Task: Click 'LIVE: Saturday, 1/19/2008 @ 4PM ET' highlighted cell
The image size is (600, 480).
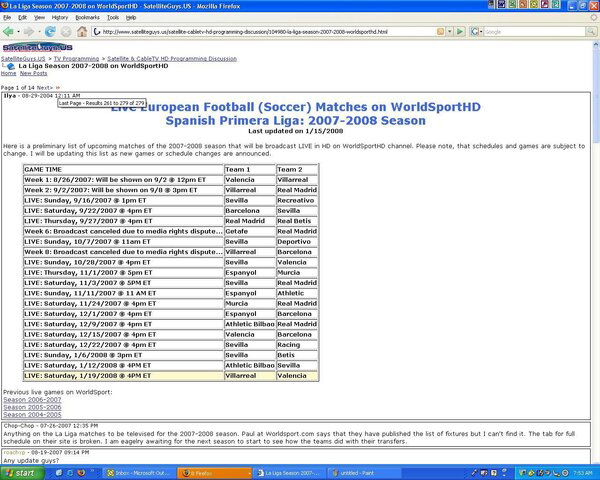Action: pyautogui.click(x=123, y=376)
